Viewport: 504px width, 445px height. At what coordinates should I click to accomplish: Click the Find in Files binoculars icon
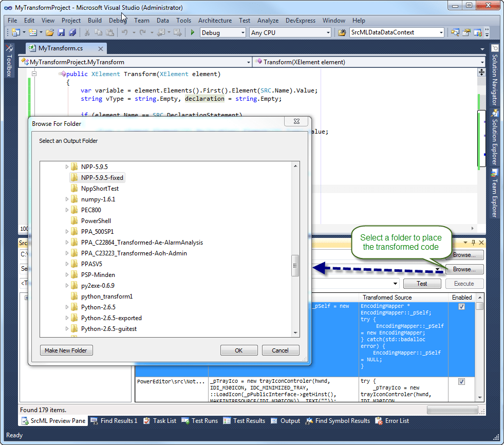(x=342, y=32)
